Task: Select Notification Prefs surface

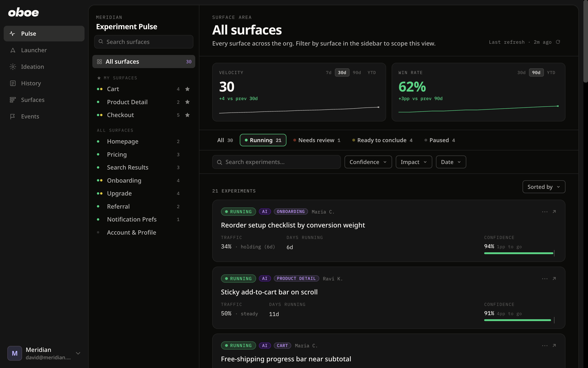Action: [x=144, y=219]
